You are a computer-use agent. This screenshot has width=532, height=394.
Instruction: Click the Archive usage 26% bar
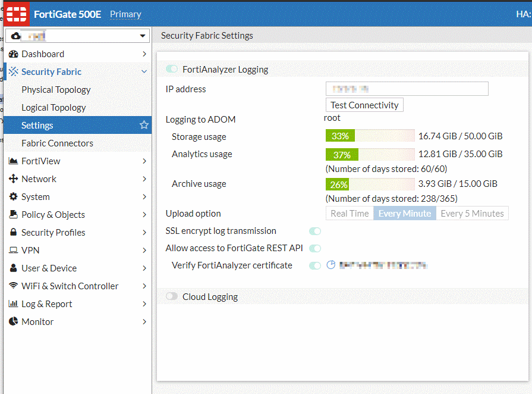point(370,185)
